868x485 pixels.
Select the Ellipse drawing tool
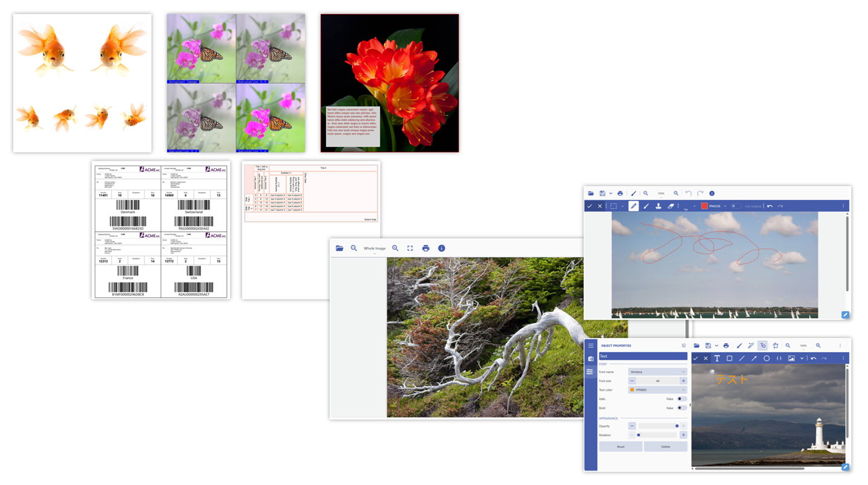click(767, 358)
